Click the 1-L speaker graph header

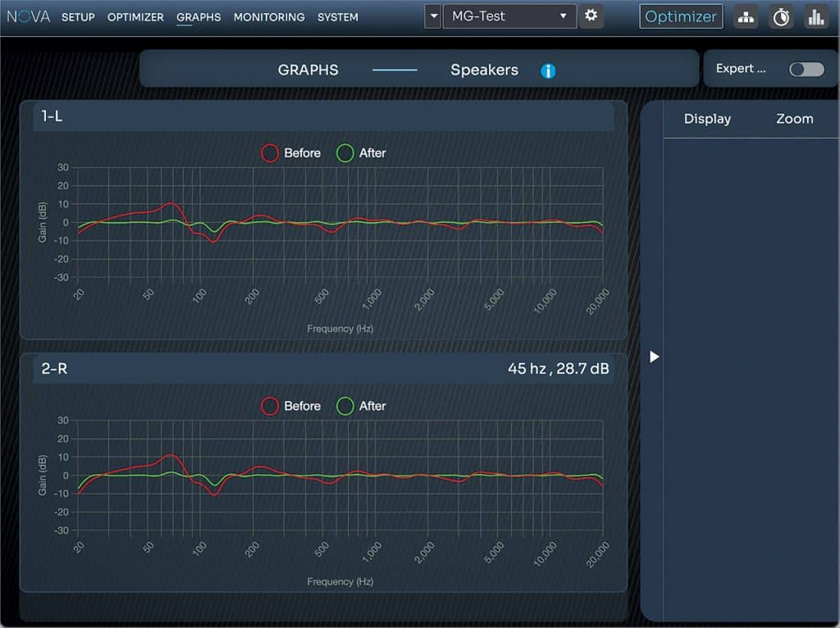coord(324,116)
